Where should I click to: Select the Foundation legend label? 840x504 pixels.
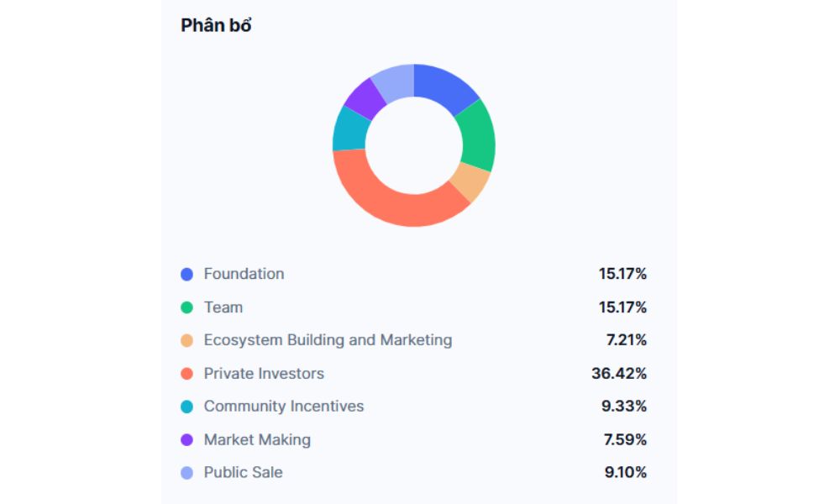244,274
